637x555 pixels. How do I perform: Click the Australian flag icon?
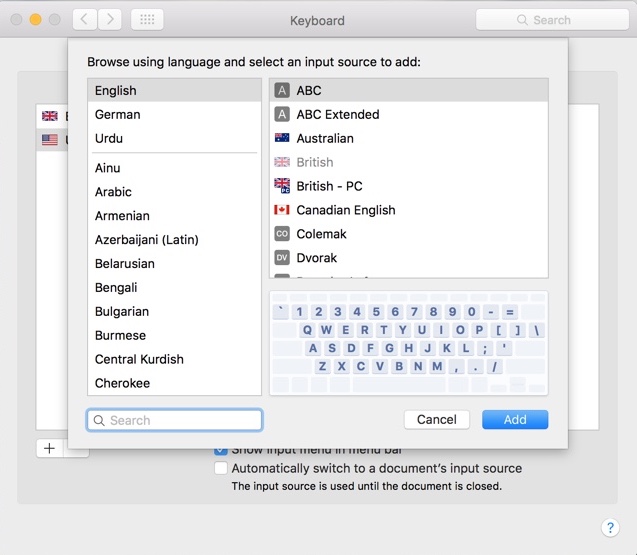[x=282, y=138]
